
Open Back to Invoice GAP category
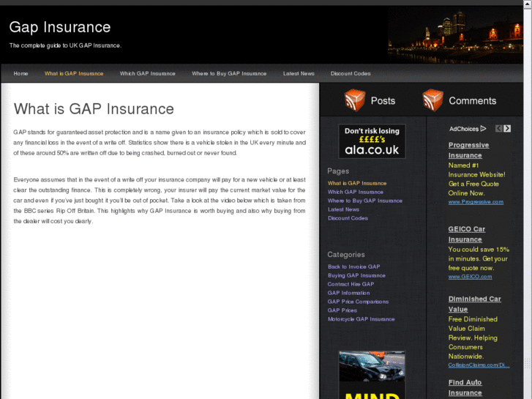click(354, 266)
